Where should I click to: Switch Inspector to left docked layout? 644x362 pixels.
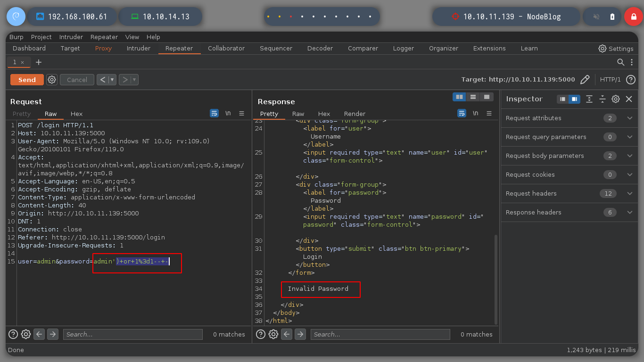pos(562,99)
